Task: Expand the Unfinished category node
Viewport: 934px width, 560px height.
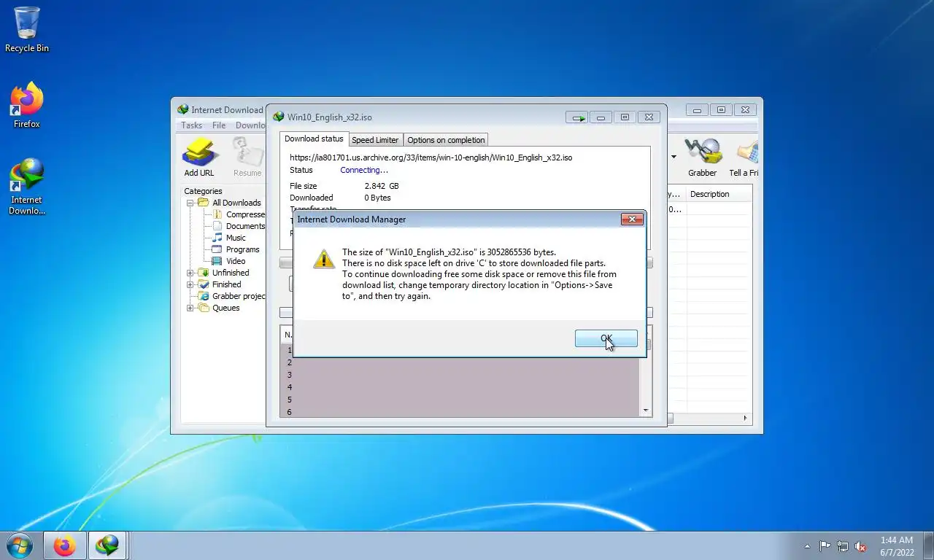Action: point(190,273)
